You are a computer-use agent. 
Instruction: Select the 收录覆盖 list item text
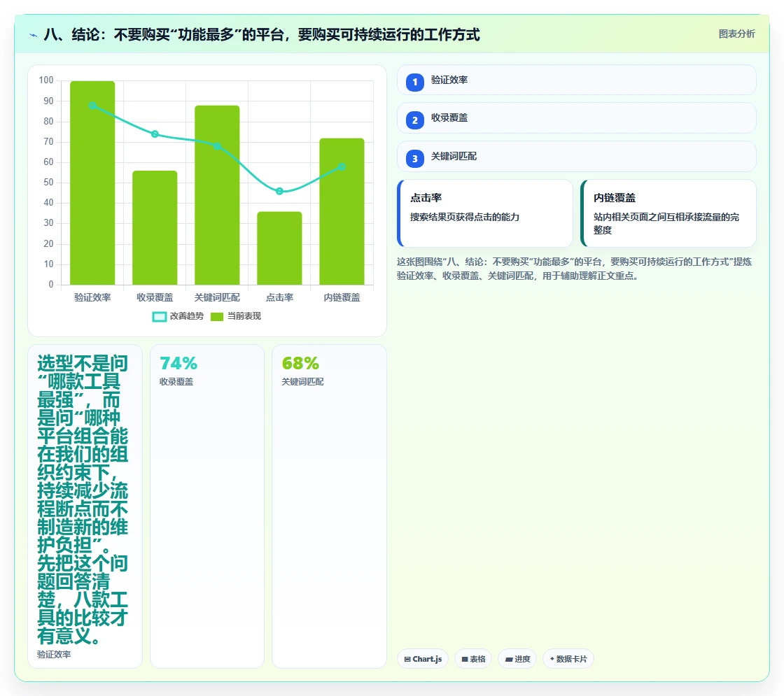click(449, 118)
